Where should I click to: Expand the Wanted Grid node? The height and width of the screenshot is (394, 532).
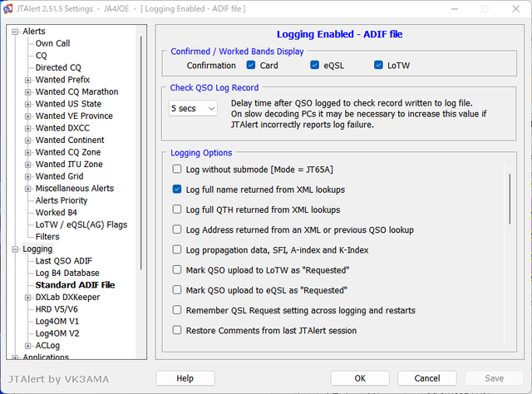coord(27,177)
